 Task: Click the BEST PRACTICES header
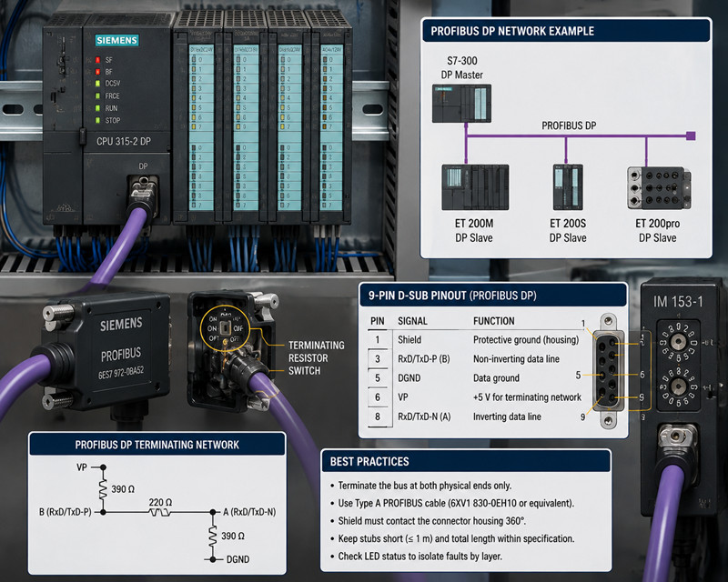coord(466,461)
